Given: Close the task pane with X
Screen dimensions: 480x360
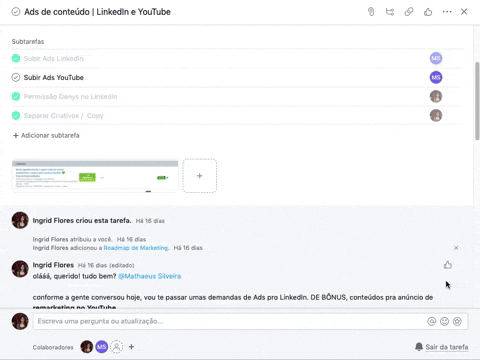Looking at the screenshot, I should (x=464, y=12).
